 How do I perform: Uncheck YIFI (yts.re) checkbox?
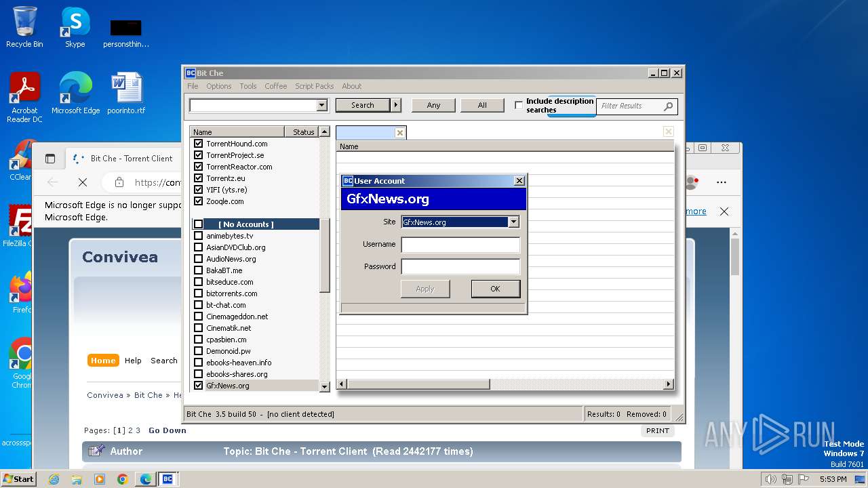(x=199, y=190)
